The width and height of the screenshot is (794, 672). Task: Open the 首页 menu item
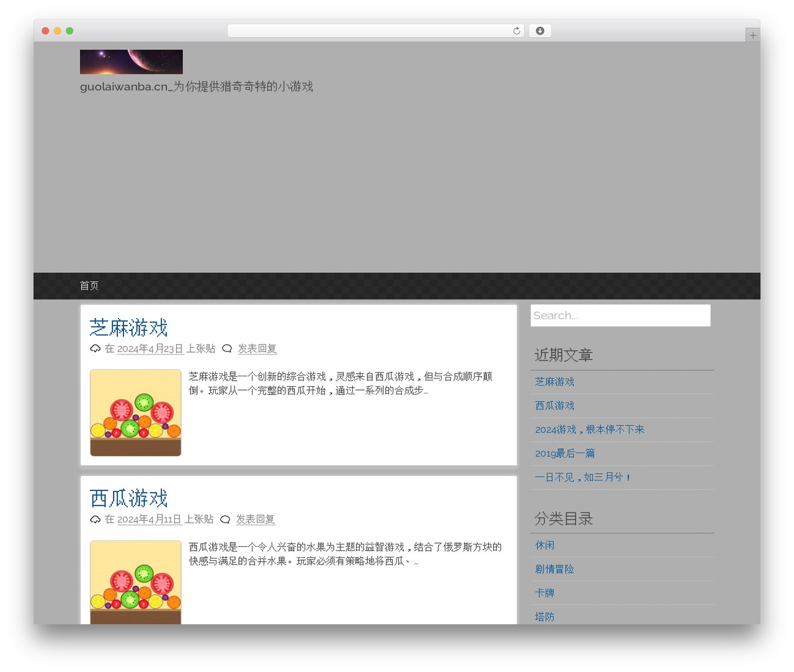[89, 286]
